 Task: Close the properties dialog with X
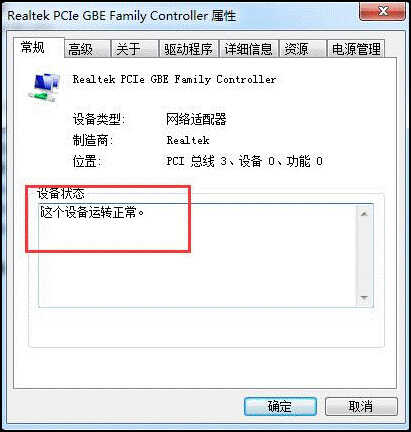[x=382, y=11]
